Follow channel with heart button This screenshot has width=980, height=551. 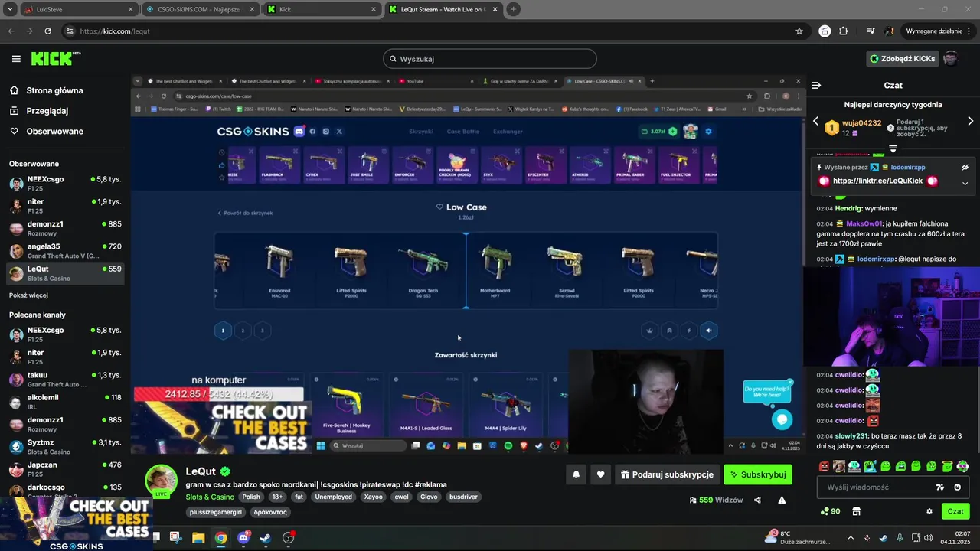600,474
